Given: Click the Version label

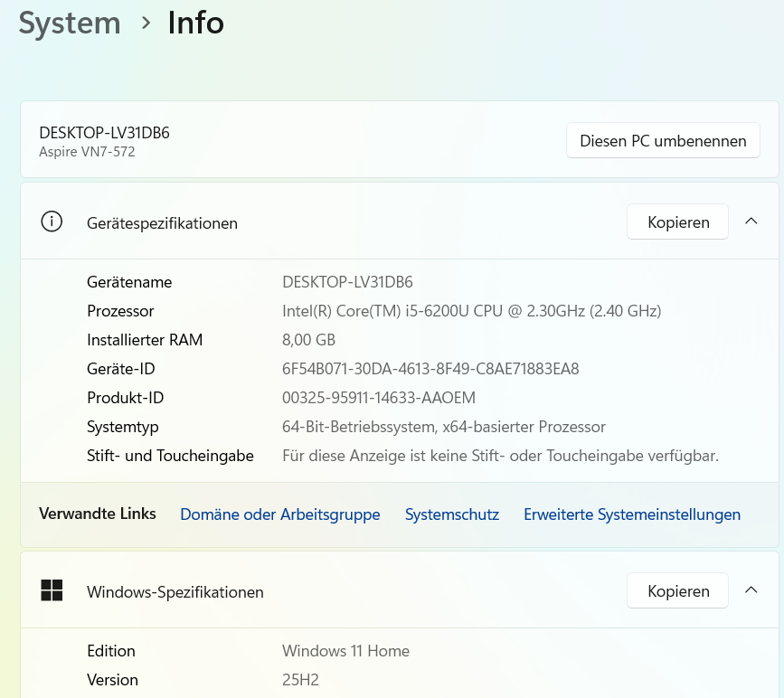Looking at the screenshot, I should tap(112, 680).
